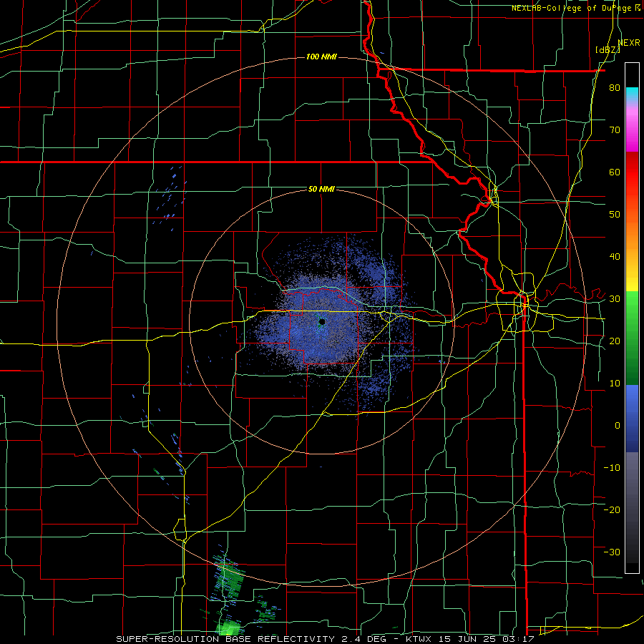Click the dBZ units label

pyautogui.click(x=608, y=50)
